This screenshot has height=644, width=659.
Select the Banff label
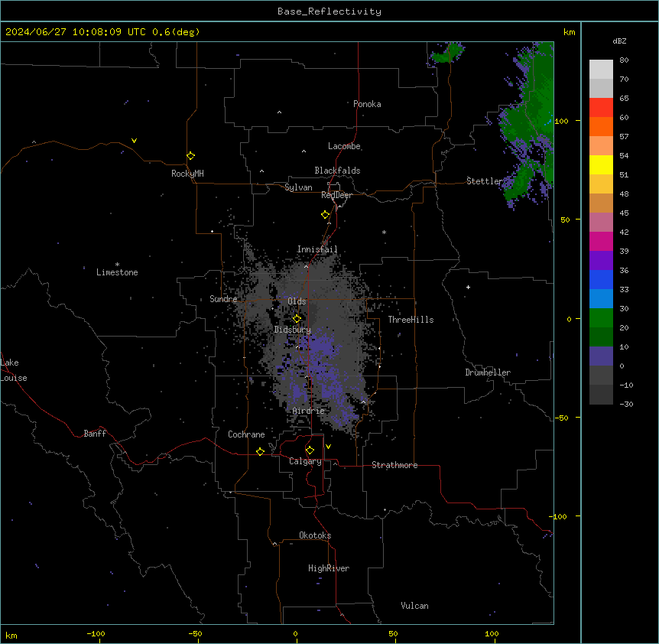click(95, 434)
